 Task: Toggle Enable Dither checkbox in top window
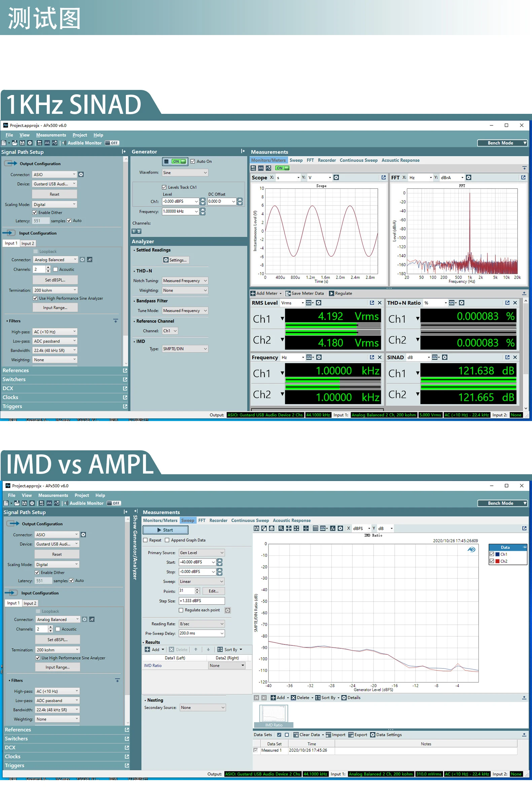pyautogui.click(x=35, y=213)
